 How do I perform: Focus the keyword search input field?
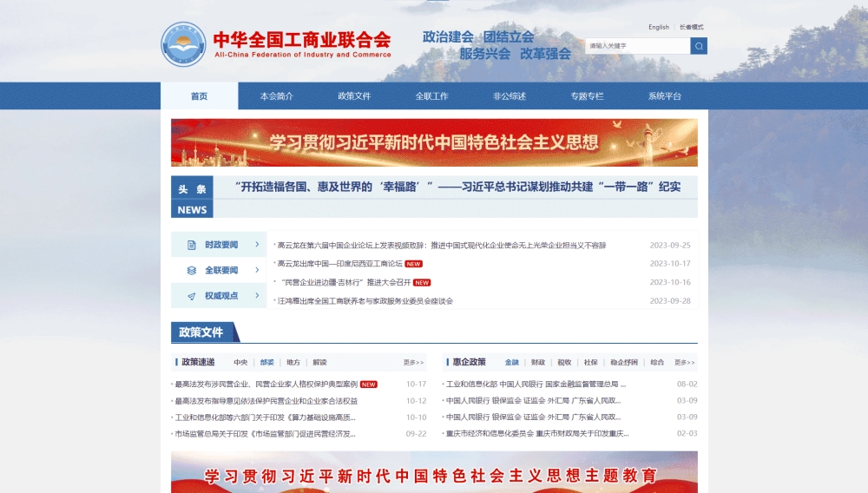638,46
